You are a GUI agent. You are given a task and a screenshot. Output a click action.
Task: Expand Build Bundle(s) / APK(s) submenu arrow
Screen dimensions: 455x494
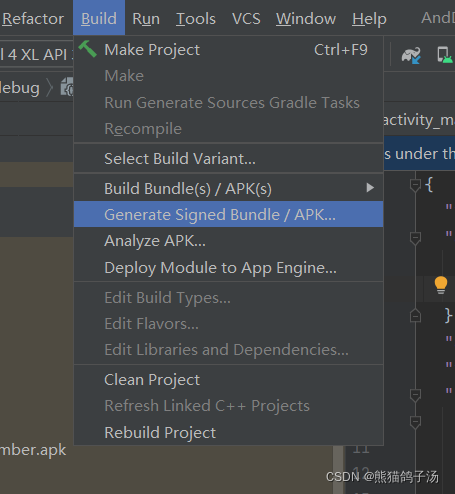tap(370, 188)
